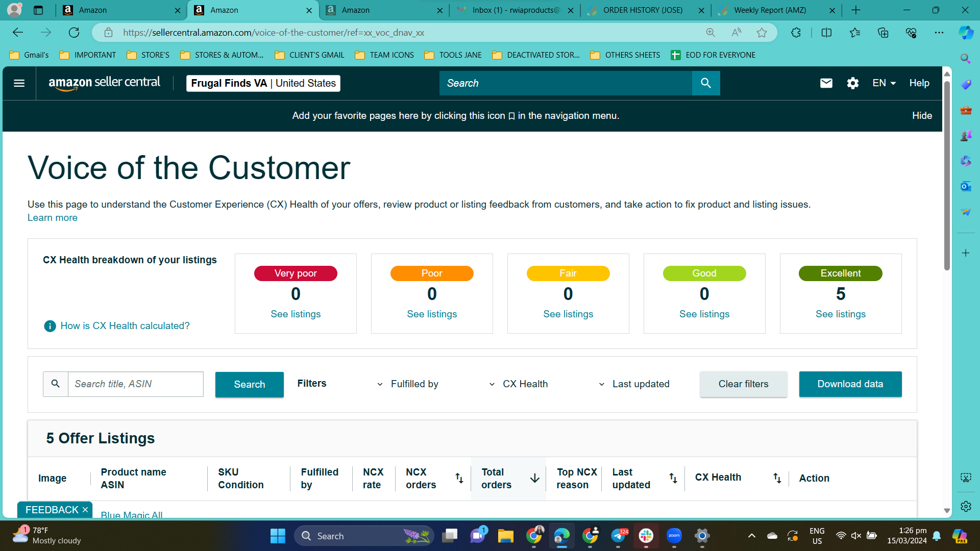980x551 pixels.
Task: Open the Seller Central settings gear
Action: coord(852,83)
